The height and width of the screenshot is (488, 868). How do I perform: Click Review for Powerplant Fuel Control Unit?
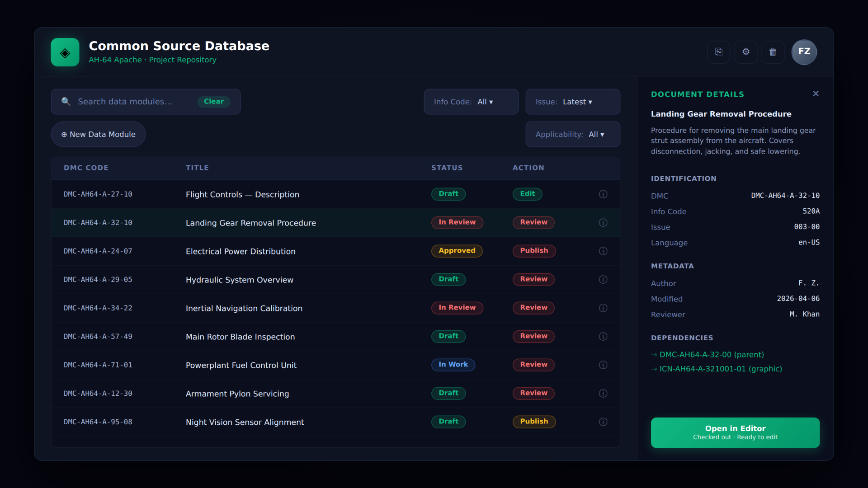pos(533,365)
